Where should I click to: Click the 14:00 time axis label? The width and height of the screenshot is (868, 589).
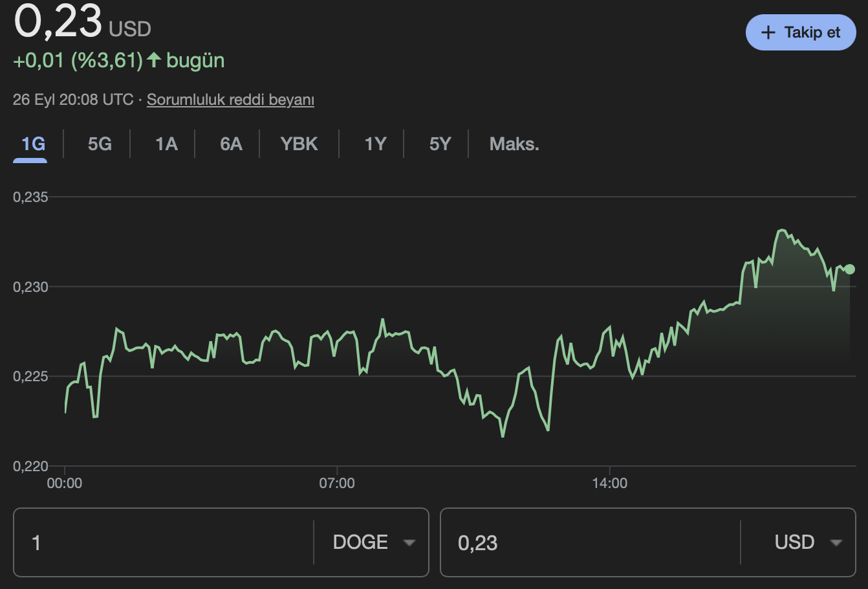click(x=610, y=483)
